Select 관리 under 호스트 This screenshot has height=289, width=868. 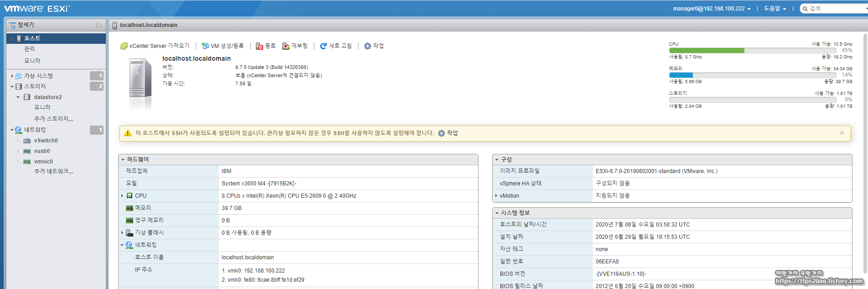[30, 49]
